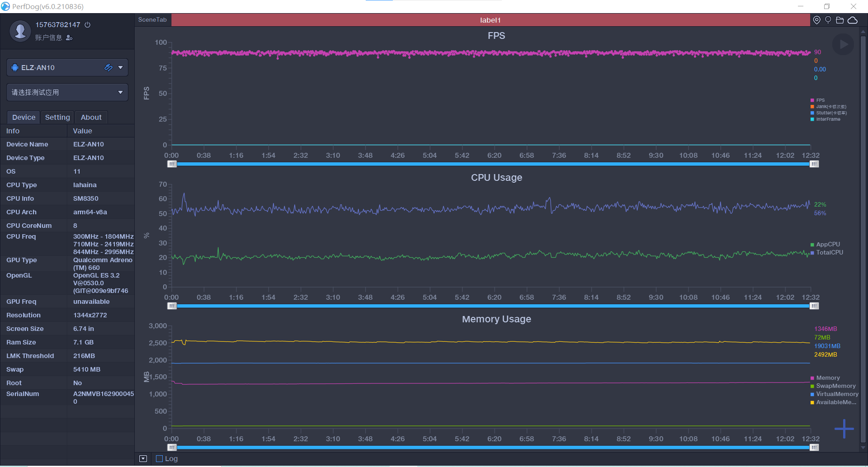The height and width of the screenshot is (467, 868).
Task: Click the Android device icon
Action: pos(15,67)
